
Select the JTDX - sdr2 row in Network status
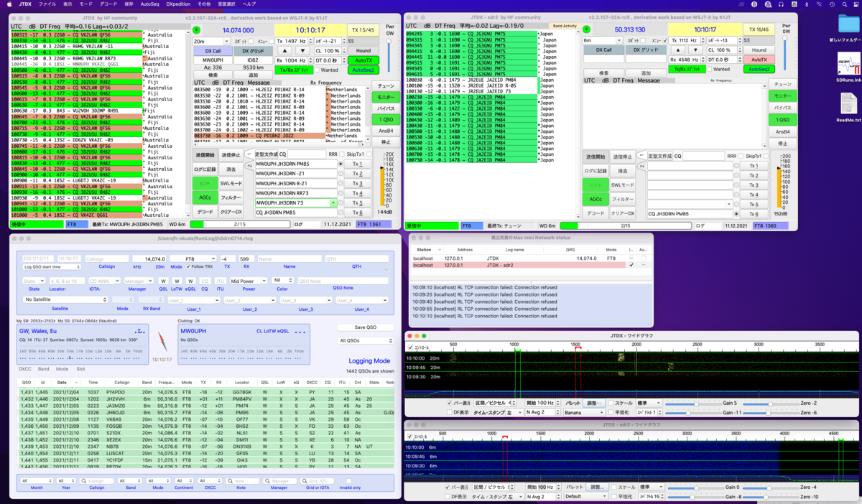point(531,265)
